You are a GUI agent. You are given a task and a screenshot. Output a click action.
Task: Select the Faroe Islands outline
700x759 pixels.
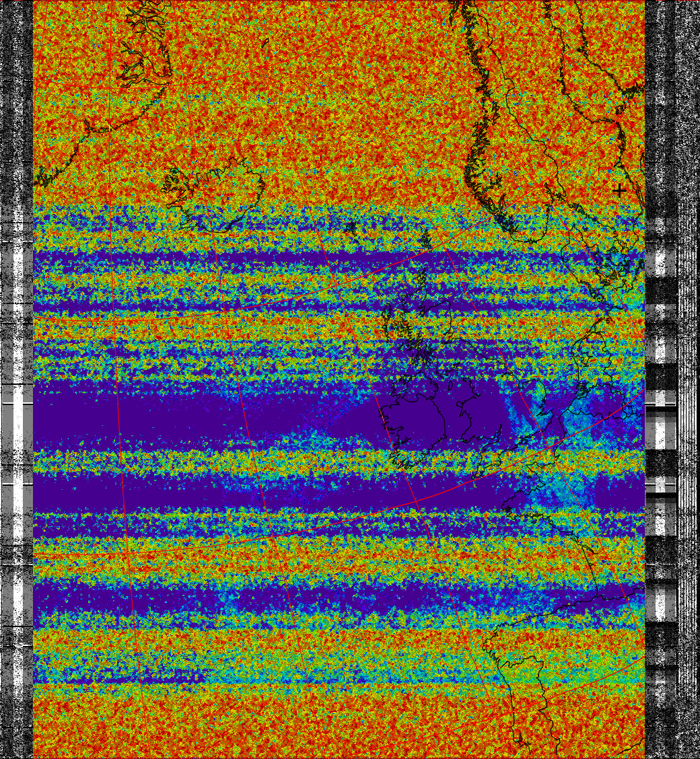[x=350, y=229]
